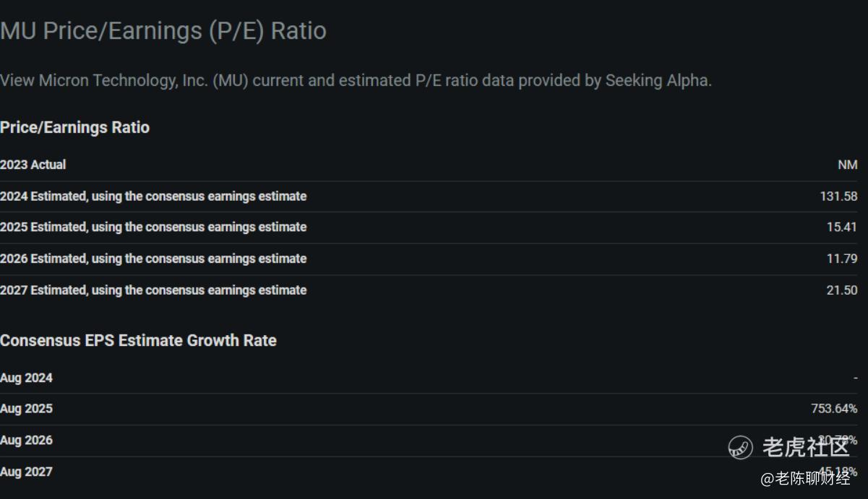Select the Aug 2024 growth row

[x=27, y=378]
